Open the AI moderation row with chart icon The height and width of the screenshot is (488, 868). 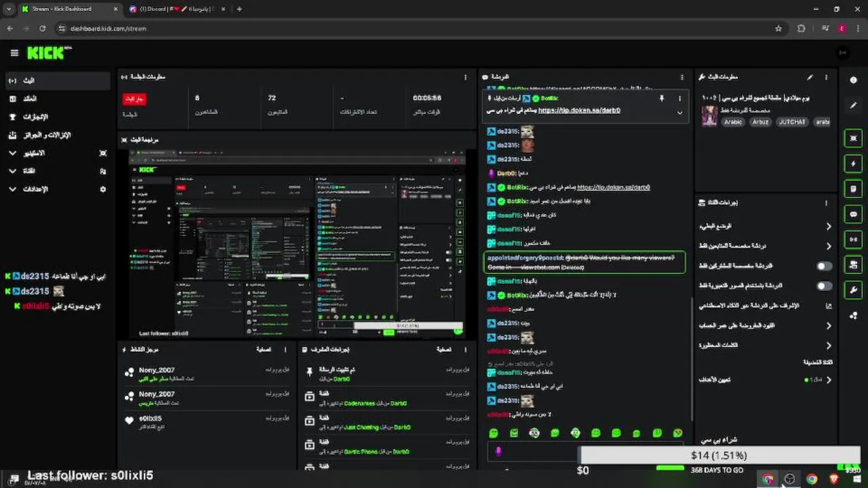point(765,306)
